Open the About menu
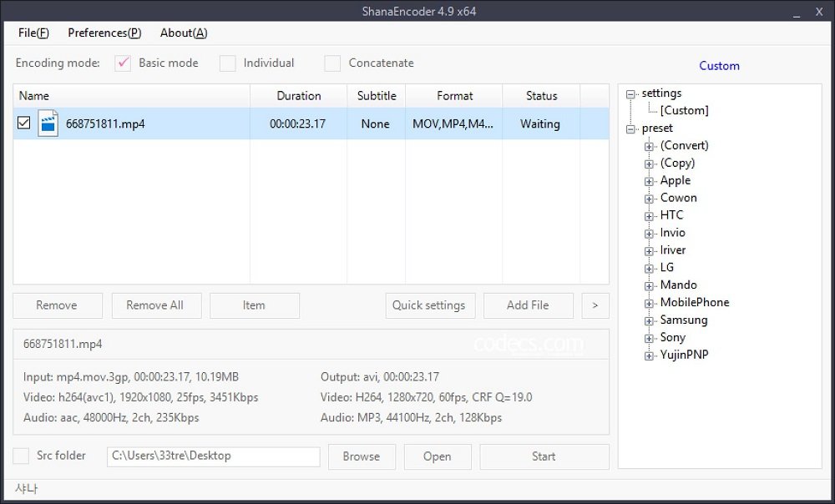Viewport: 835px width, 504px height. (x=183, y=33)
